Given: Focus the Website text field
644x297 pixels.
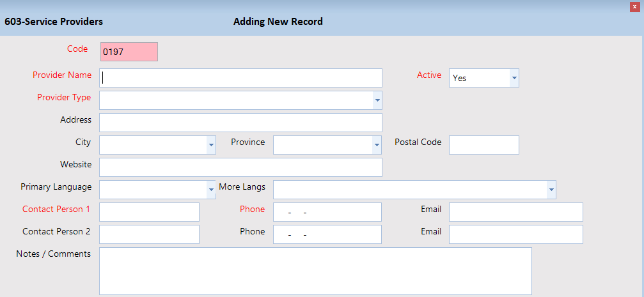Looking at the screenshot, I should click(x=240, y=167).
